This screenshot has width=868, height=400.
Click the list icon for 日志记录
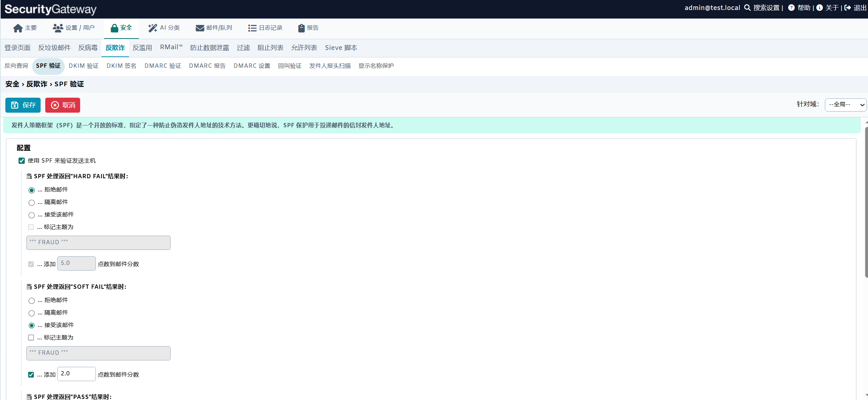tap(252, 28)
